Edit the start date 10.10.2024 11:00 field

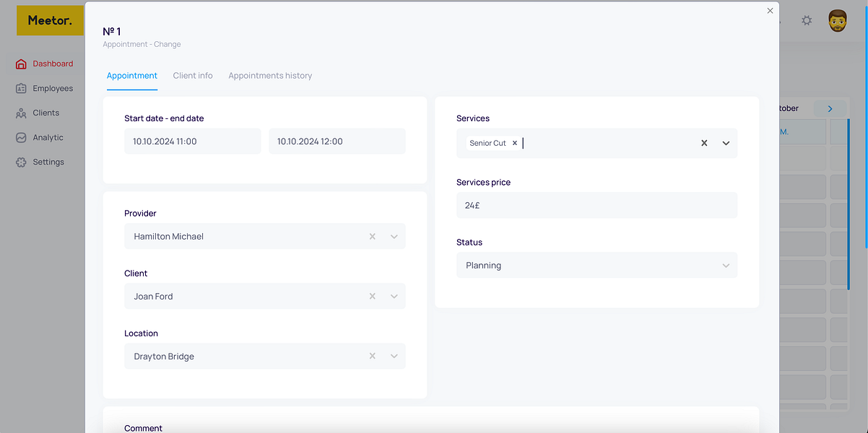pyautogui.click(x=192, y=141)
